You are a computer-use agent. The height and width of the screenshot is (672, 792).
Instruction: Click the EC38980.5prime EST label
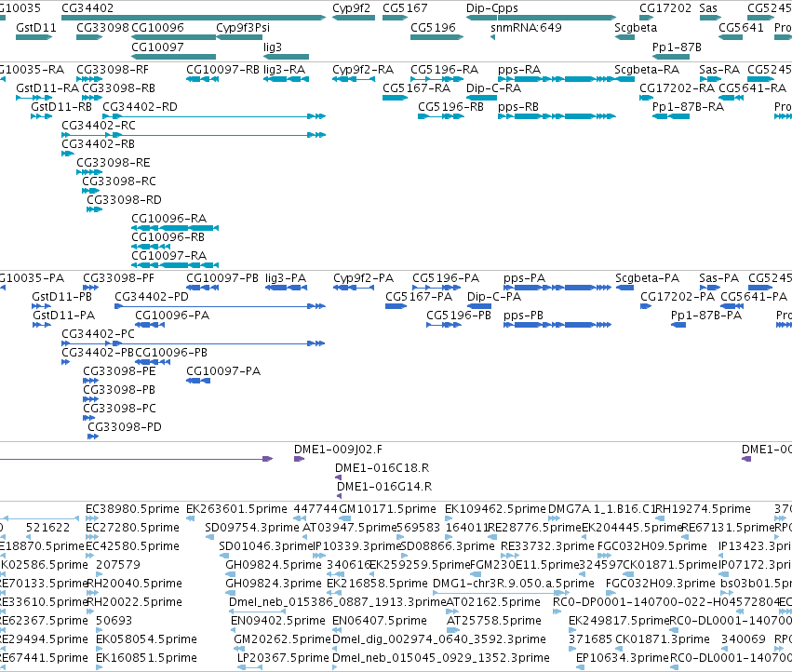point(132,509)
